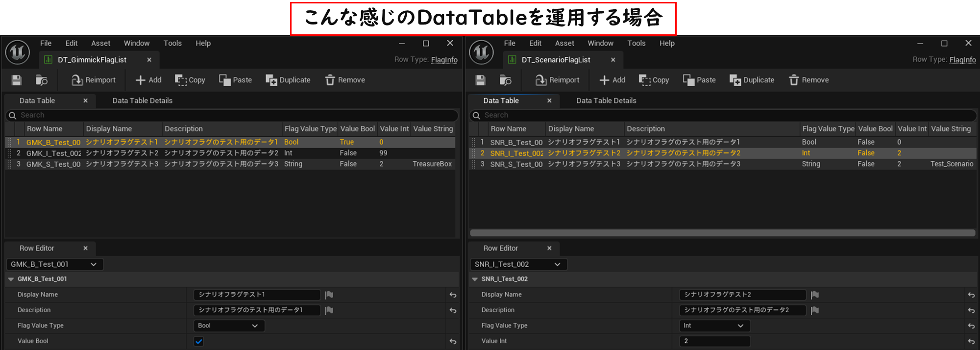980x350 pixels.
Task: Open the GMK_B_Test_001 row selector dropdown
Action: [x=54, y=264]
